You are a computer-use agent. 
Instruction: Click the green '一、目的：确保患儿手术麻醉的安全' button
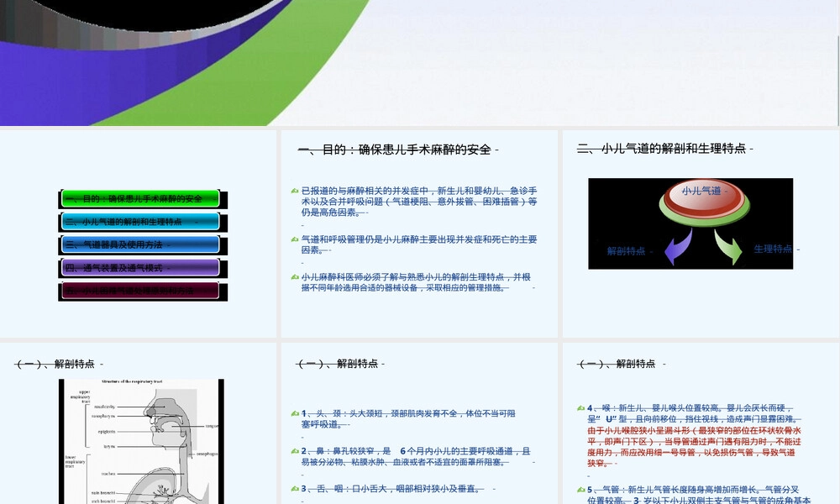[140, 199]
